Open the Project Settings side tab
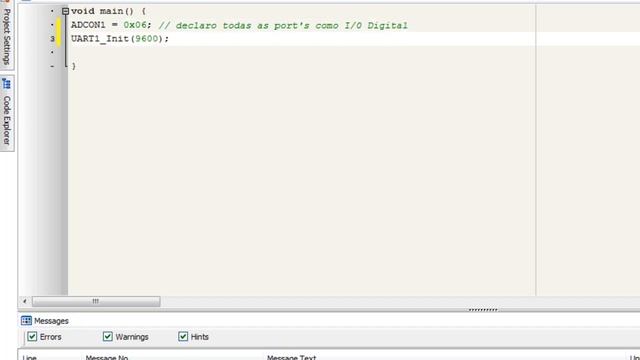The image size is (640, 360). click(x=7, y=35)
